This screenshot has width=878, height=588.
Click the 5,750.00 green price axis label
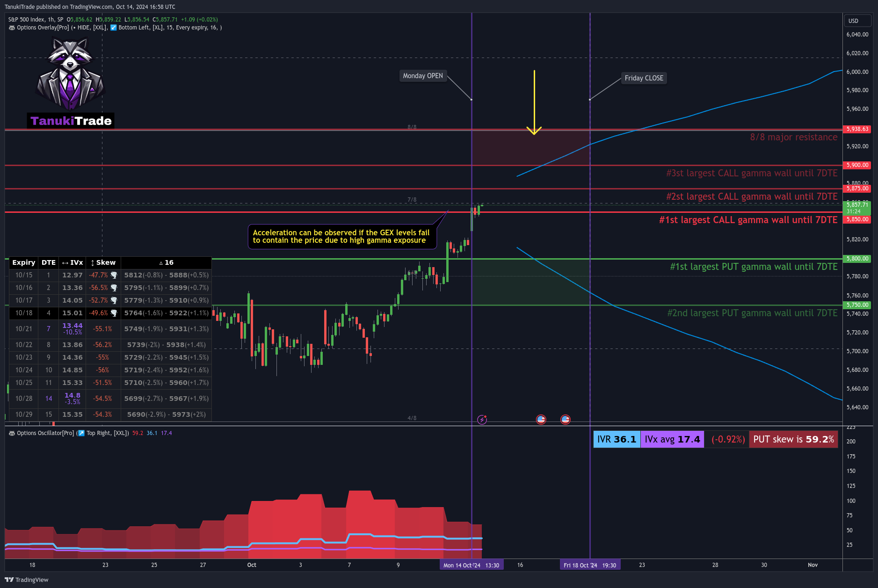(x=857, y=305)
